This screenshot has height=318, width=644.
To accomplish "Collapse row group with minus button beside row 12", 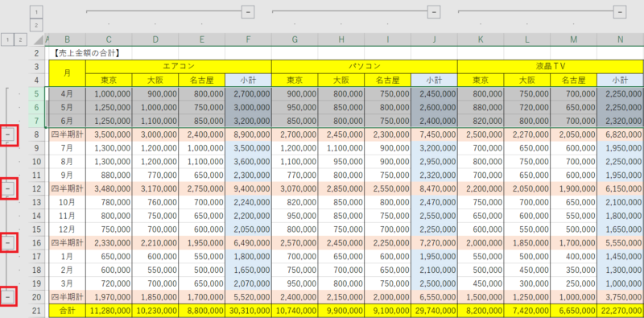I will (9, 189).
